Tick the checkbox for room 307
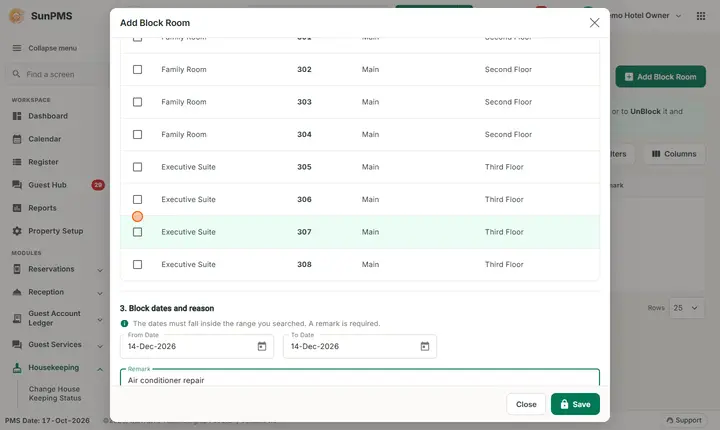The image size is (720, 430). [x=137, y=232]
